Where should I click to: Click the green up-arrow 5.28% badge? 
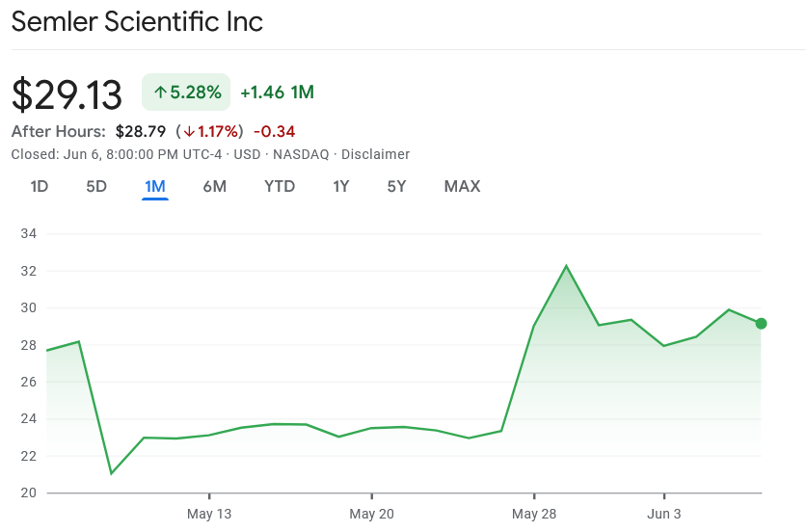tap(186, 93)
